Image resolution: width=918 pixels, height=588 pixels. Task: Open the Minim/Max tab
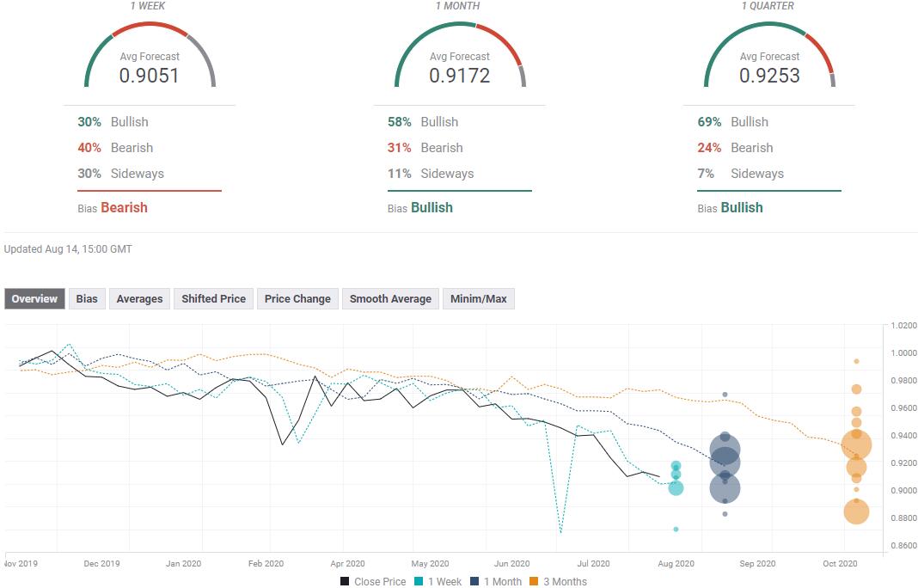[x=478, y=298]
